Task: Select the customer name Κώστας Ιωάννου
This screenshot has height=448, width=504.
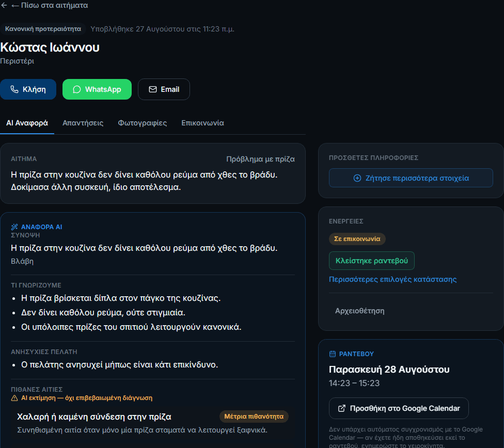Action: [x=50, y=47]
